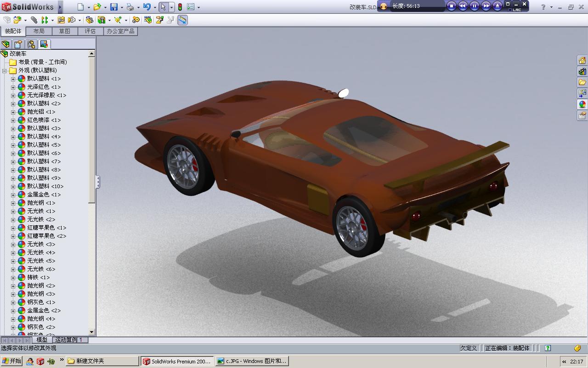Open File Explorer folder icon in task pane
The height and width of the screenshot is (368, 588).
pyautogui.click(x=582, y=82)
